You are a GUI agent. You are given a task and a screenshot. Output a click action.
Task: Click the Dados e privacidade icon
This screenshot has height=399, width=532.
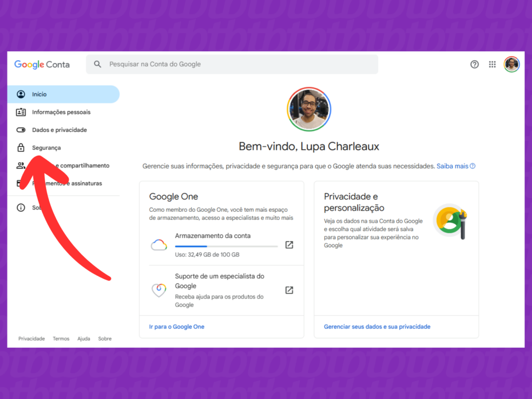tap(20, 129)
